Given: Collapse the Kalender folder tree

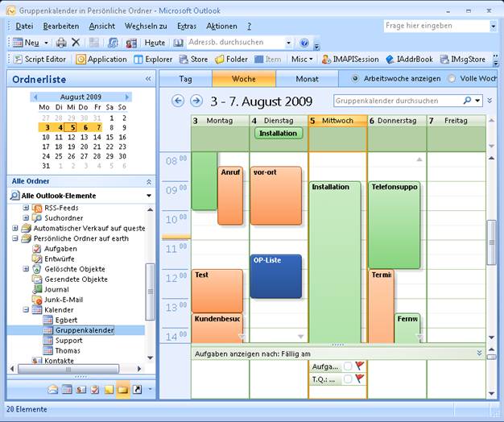Looking at the screenshot, I should (x=26, y=310).
